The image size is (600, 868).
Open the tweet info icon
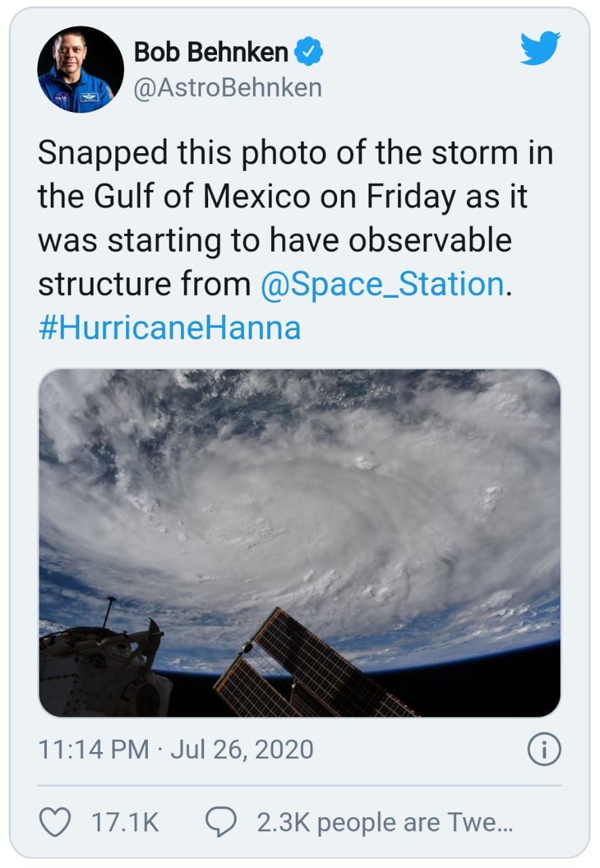[544, 749]
